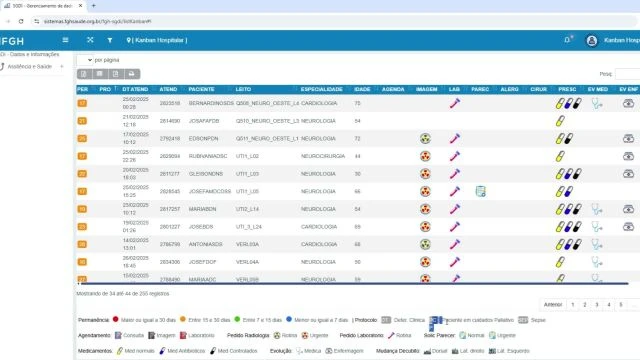Select NEUROCIRURGIA specialty cell

(x=323, y=156)
